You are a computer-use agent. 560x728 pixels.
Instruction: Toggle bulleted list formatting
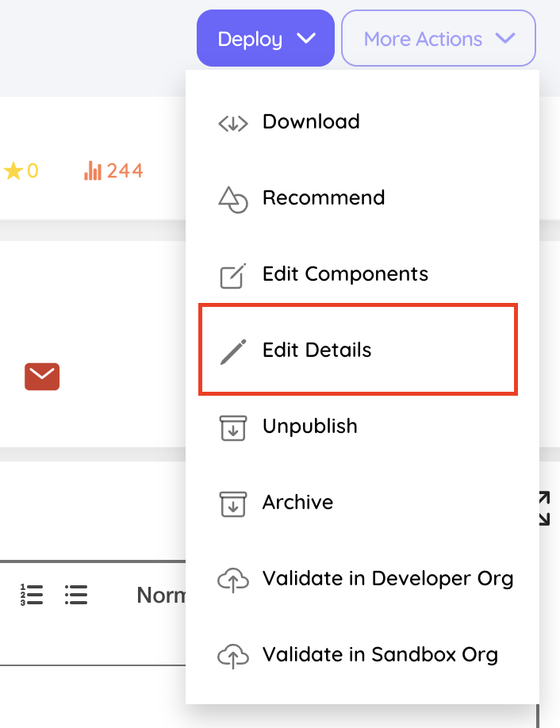click(76, 595)
